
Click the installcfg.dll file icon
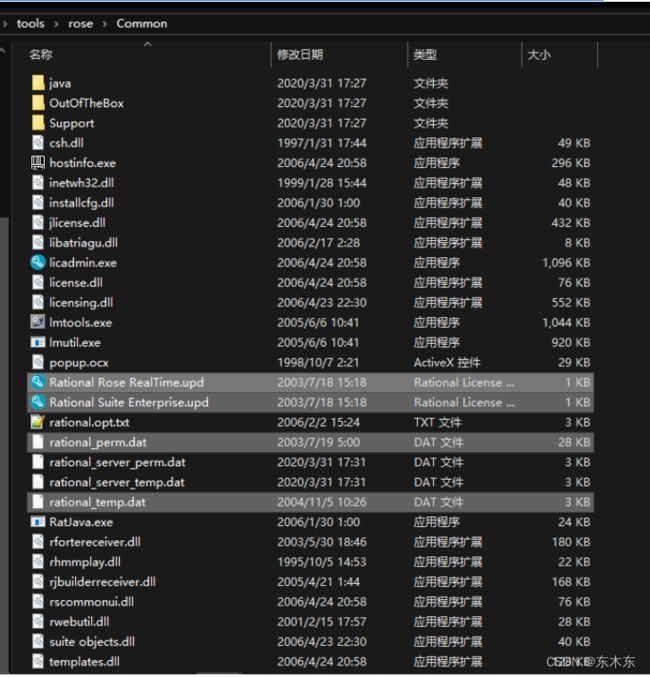pyautogui.click(x=38, y=202)
